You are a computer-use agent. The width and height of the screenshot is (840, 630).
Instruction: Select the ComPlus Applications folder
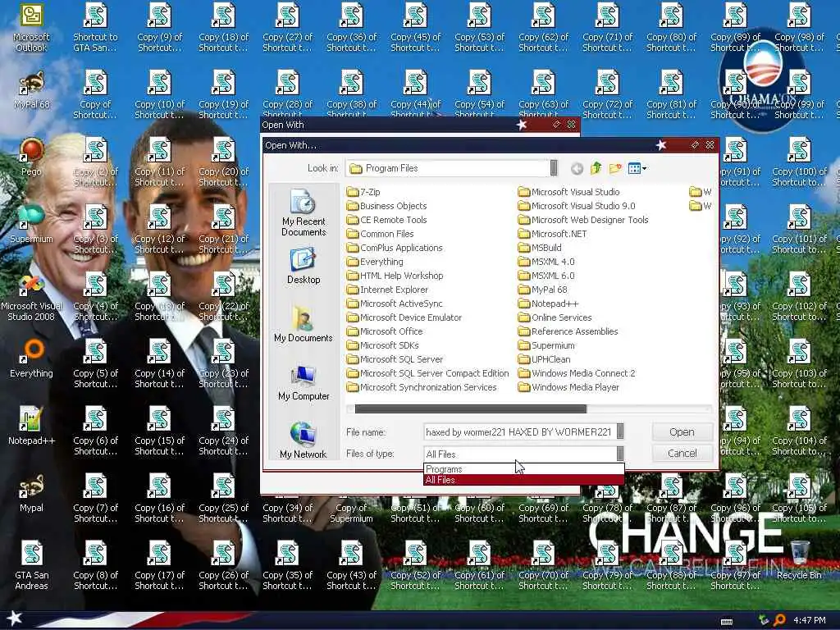coord(395,248)
